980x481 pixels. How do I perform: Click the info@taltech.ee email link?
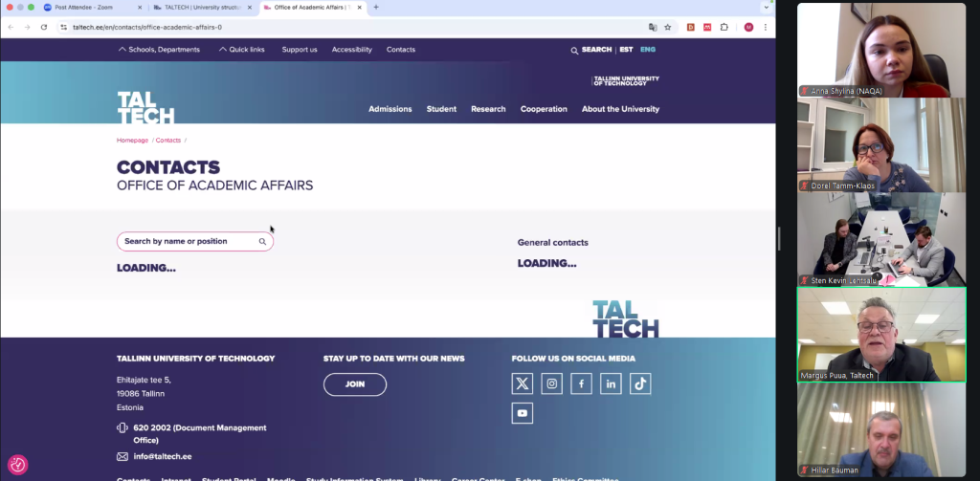pyautogui.click(x=163, y=456)
